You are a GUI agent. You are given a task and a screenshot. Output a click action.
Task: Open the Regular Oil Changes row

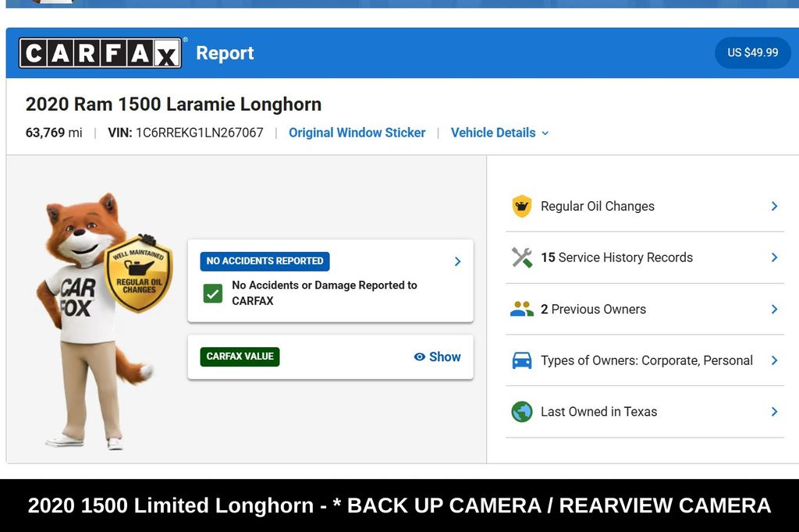point(645,206)
